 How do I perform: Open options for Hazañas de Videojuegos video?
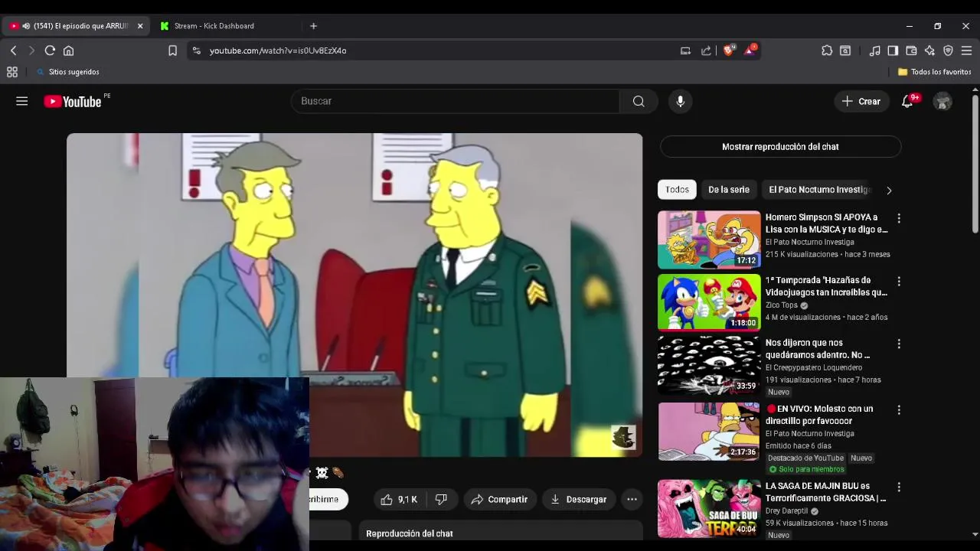[899, 282]
